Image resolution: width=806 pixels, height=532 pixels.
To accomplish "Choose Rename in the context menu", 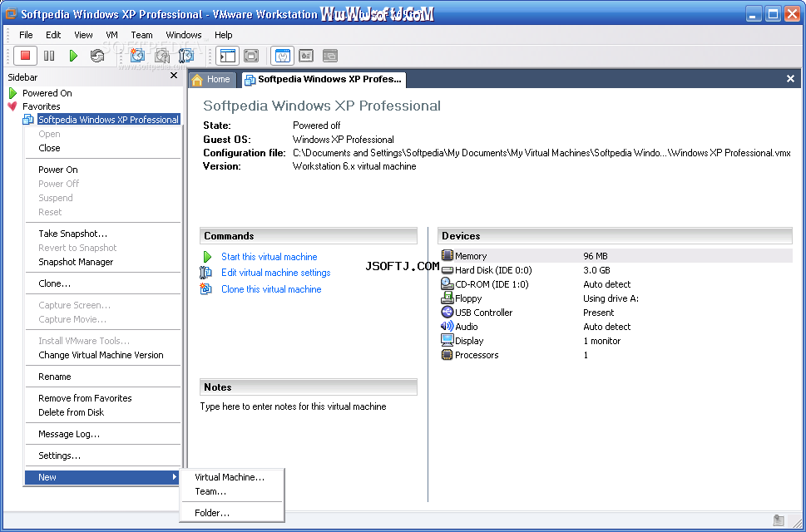I will tap(103, 377).
